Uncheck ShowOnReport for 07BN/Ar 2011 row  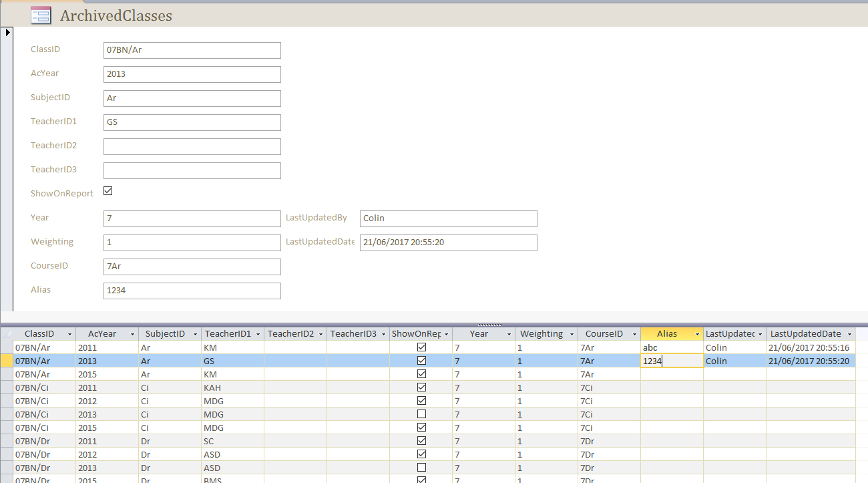[x=421, y=347]
